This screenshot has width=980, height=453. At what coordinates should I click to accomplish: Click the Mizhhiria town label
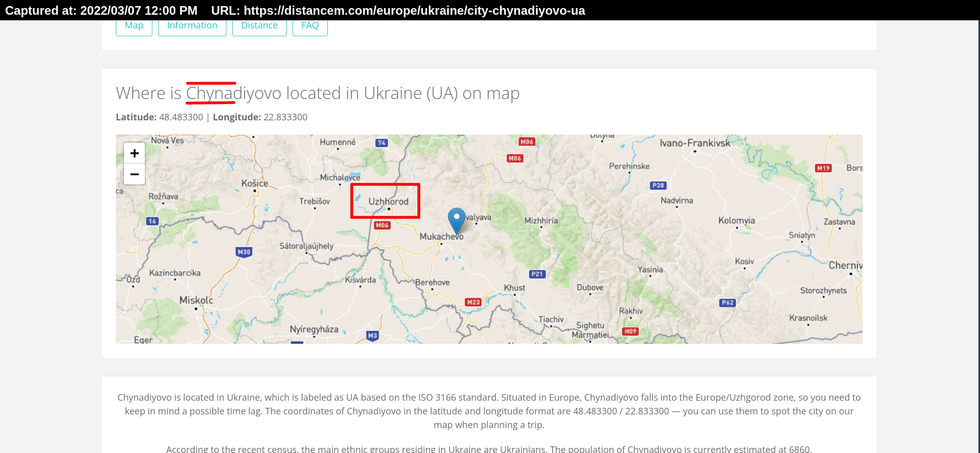click(x=541, y=220)
